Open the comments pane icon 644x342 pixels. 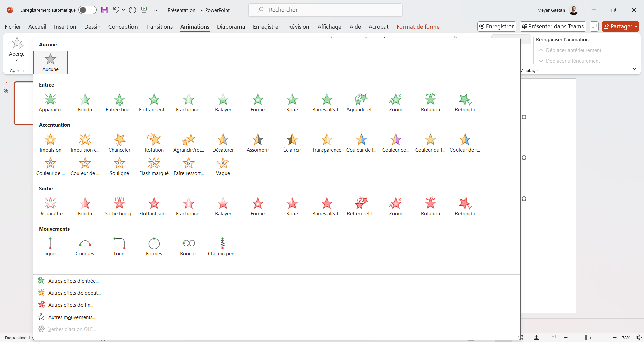594,26
